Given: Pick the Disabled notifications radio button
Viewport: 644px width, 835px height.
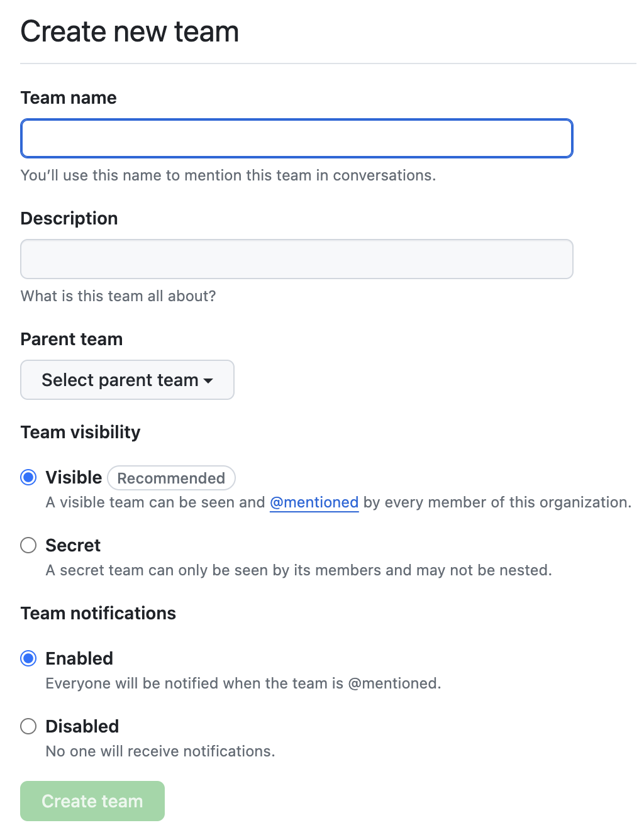Looking at the screenshot, I should 28,726.
